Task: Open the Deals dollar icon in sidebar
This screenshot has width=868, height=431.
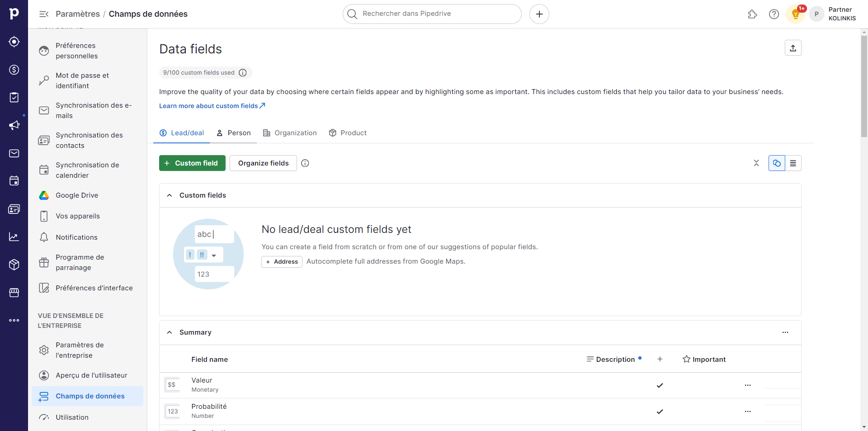Action: pyautogui.click(x=14, y=70)
